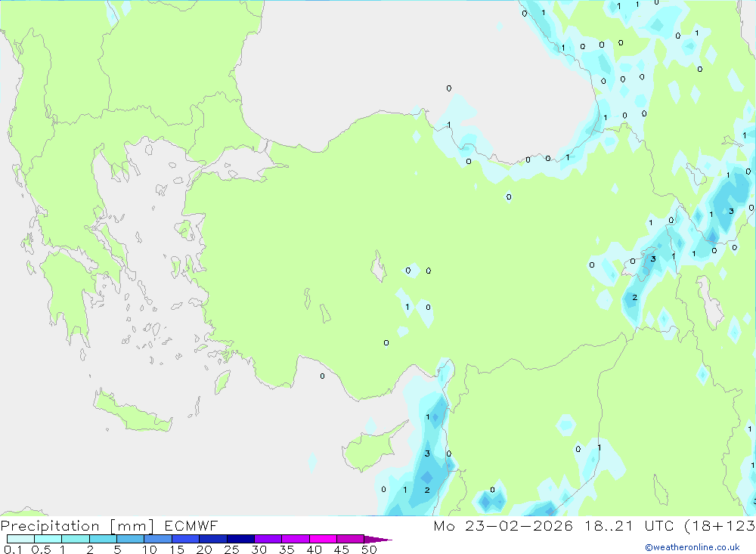756x554 pixels.
Task: Select the '[mm]' unit label
Action: pyautogui.click(x=132, y=526)
